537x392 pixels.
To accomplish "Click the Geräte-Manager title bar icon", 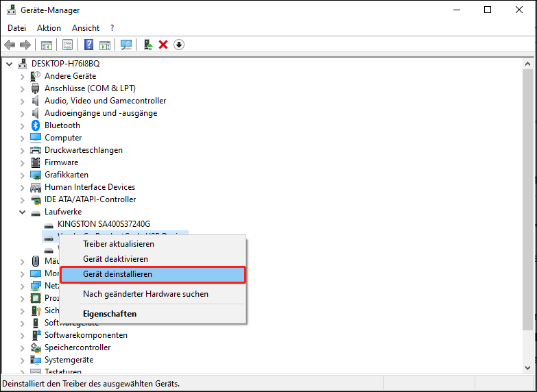I will click(x=11, y=10).
